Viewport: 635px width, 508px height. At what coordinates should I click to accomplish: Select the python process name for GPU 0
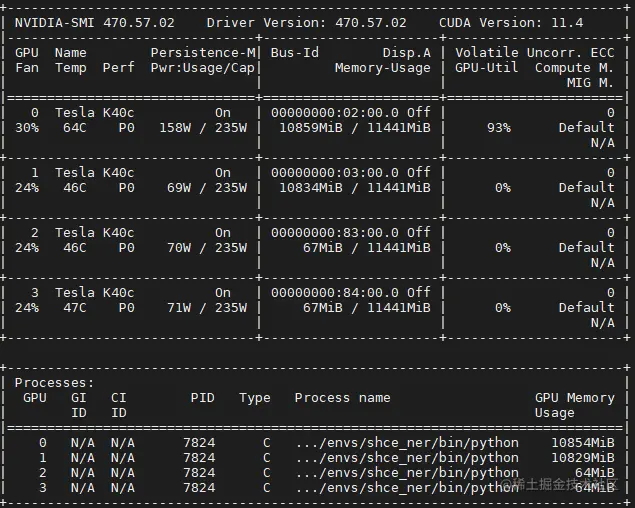[x=407, y=443]
